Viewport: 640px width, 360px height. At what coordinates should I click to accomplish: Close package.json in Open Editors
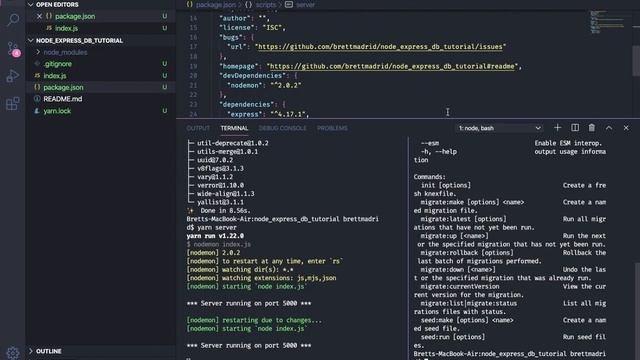click(39, 16)
